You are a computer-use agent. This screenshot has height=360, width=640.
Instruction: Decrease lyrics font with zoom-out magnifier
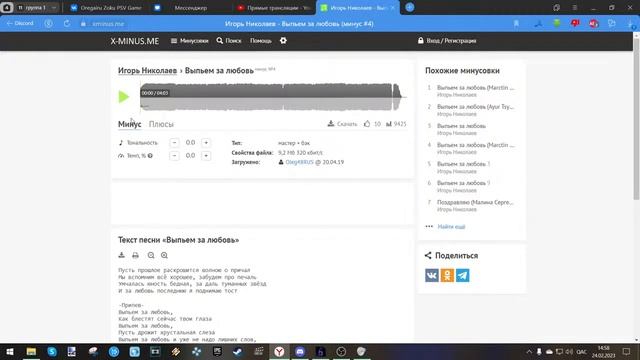(151, 255)
